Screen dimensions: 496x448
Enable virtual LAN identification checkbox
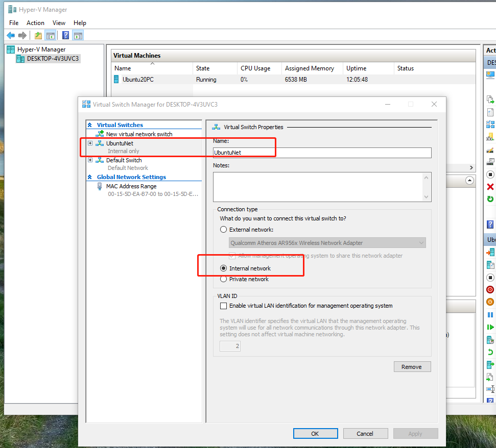223,306
